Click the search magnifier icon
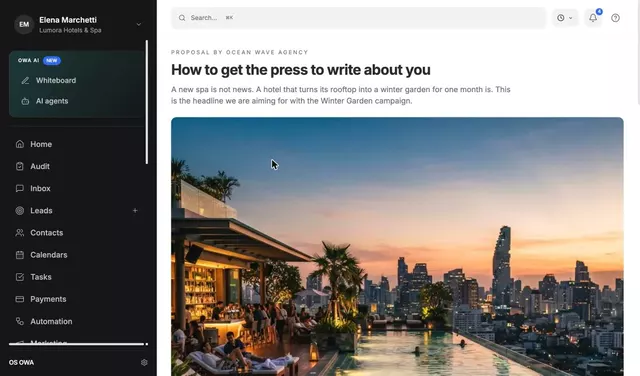Viewport: 640px width, 376px height. [x=182, y=18]
